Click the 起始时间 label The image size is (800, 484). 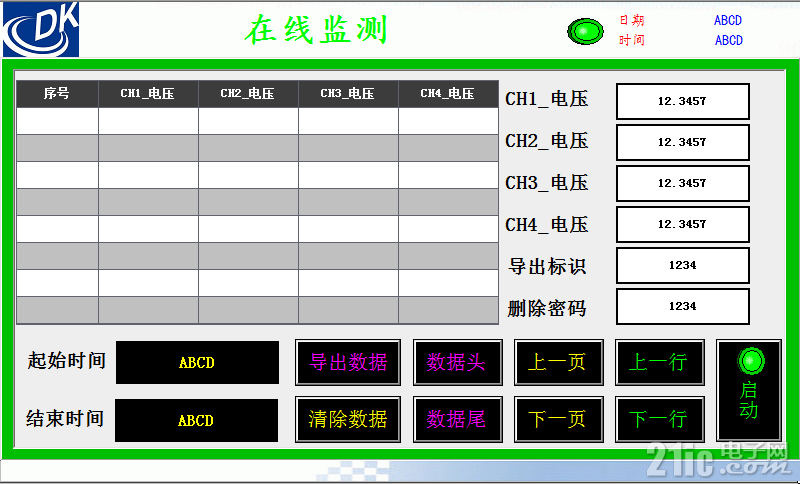66,361
